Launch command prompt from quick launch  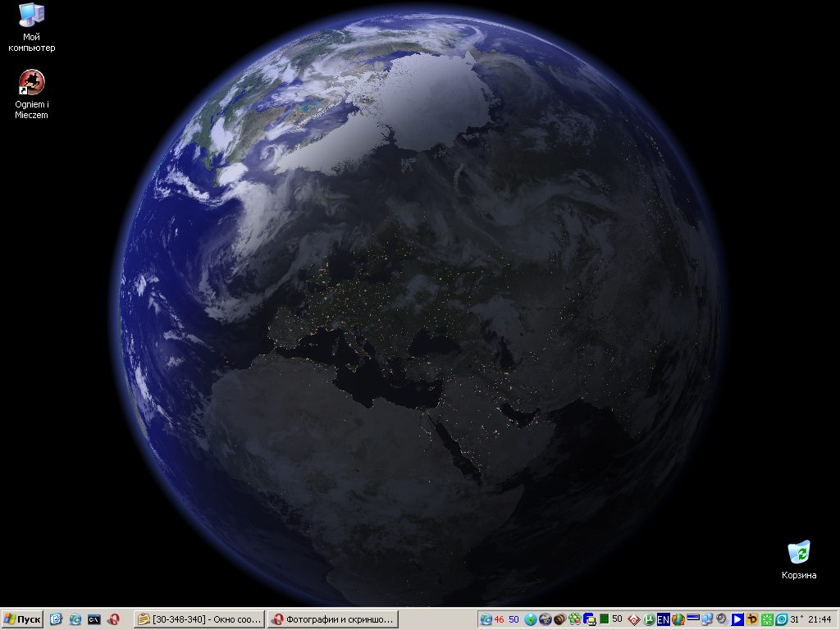[x=94, y=619]
